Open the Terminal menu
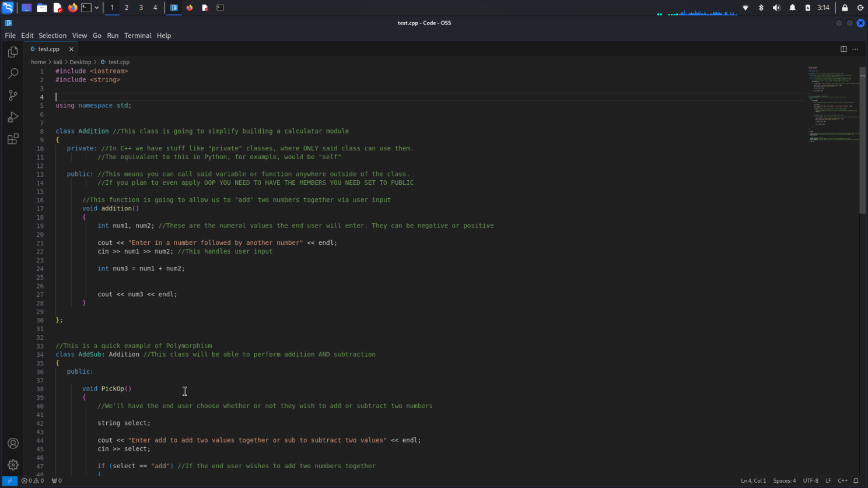The image size is (868, 488). tap(138, 36)
